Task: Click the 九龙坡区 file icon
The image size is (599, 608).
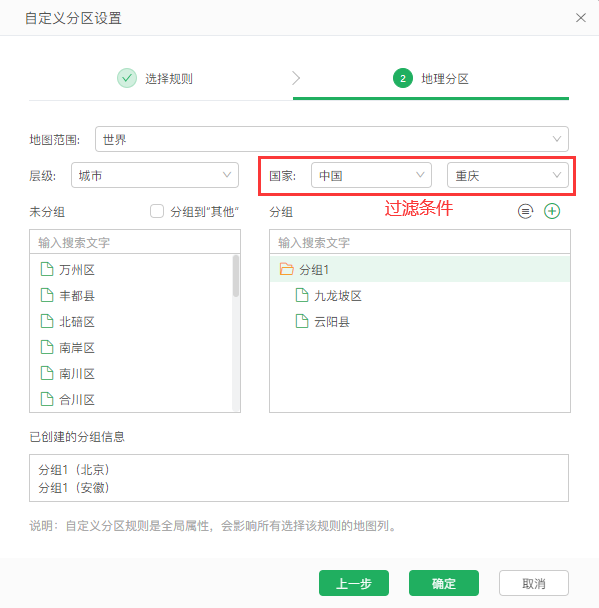Action: [x=302, y=295]
